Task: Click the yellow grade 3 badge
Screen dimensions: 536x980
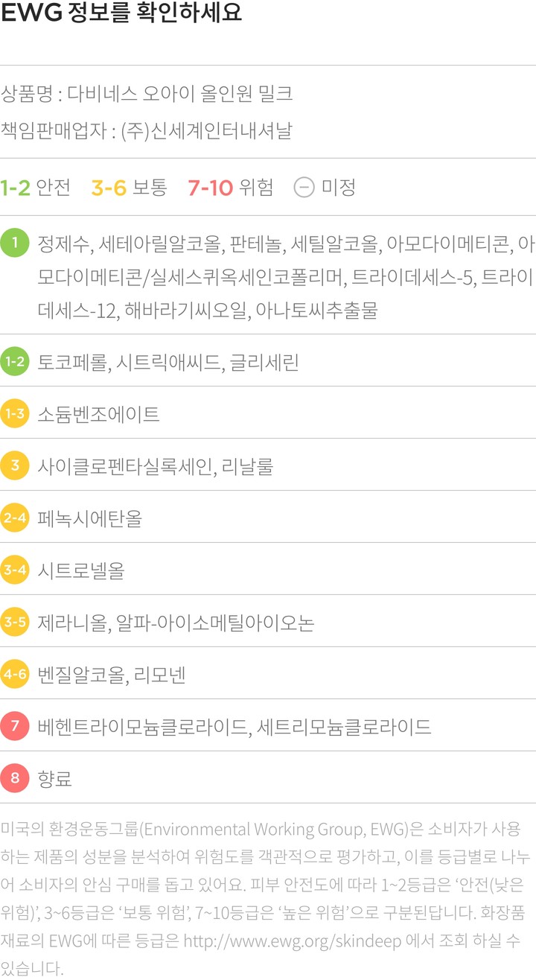Action: tap(15, 466)
